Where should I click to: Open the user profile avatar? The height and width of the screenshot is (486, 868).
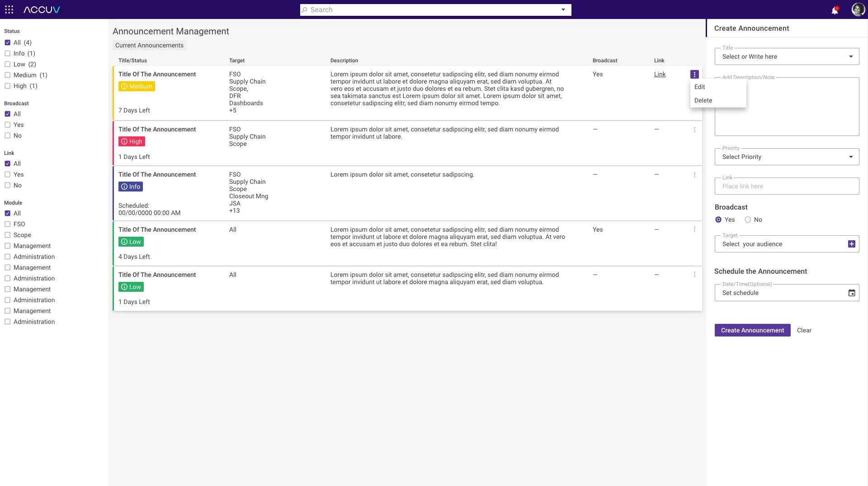[x=858, y=9]
